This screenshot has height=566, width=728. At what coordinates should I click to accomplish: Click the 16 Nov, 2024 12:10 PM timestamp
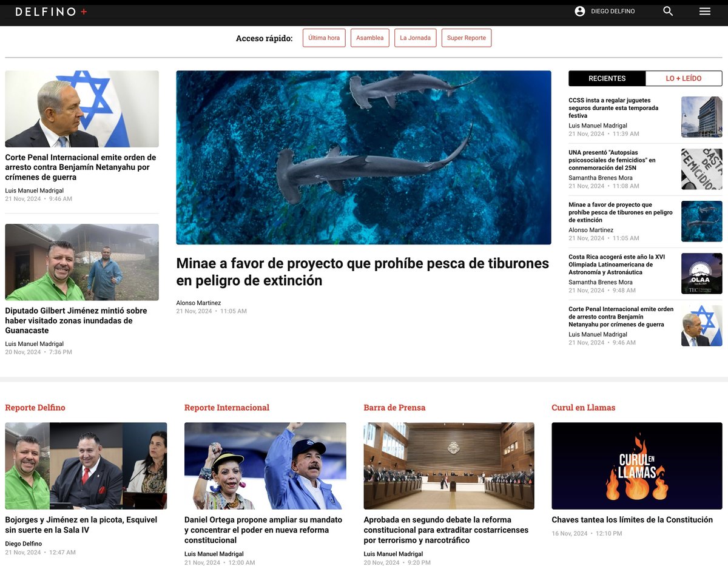[587, 534]
